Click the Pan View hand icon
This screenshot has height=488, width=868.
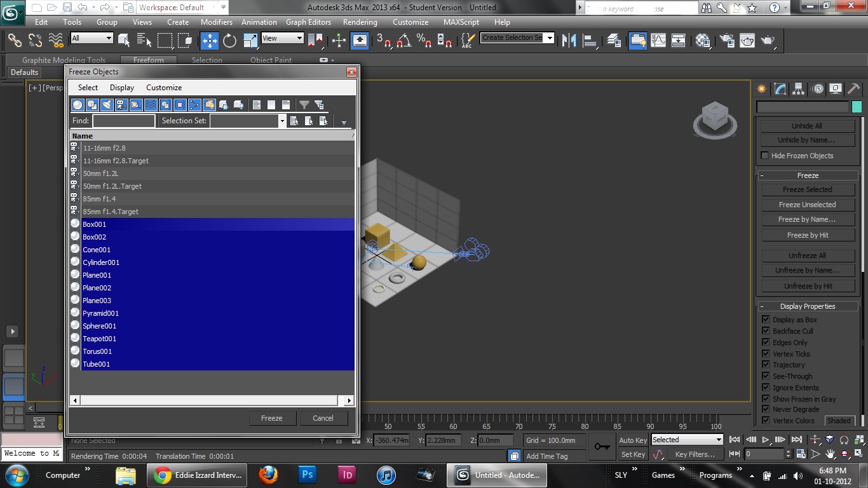pos(830,454)
